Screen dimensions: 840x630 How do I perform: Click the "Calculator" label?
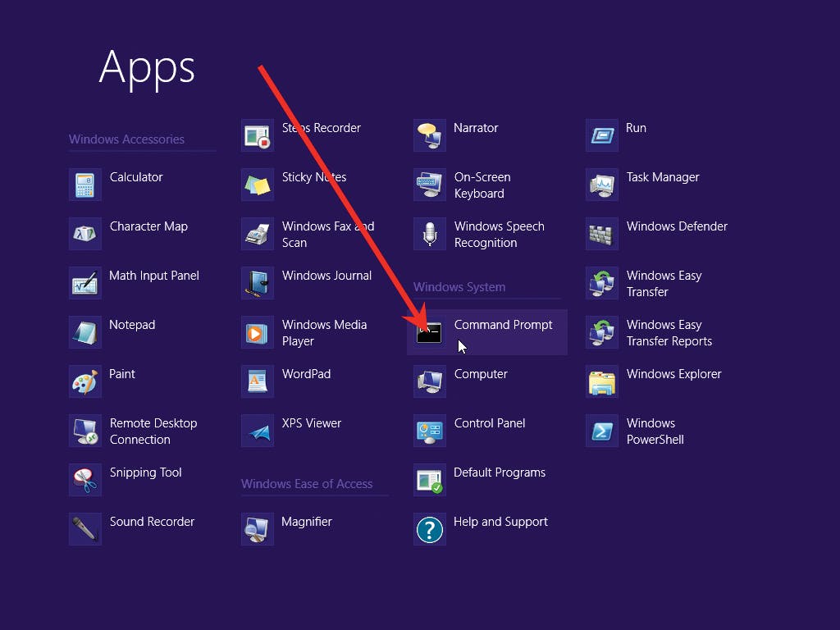point(136,177)
